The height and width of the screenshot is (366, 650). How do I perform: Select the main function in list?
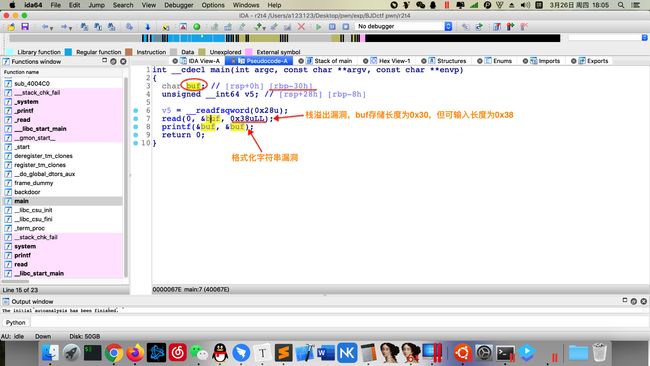click(x=63, y=201)
